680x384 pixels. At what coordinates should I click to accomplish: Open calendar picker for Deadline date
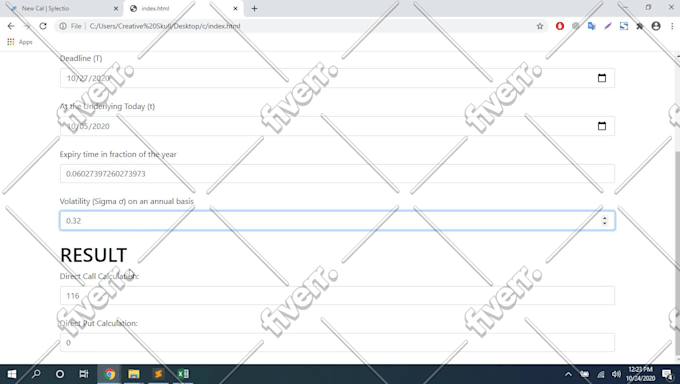tap(602, 78)
